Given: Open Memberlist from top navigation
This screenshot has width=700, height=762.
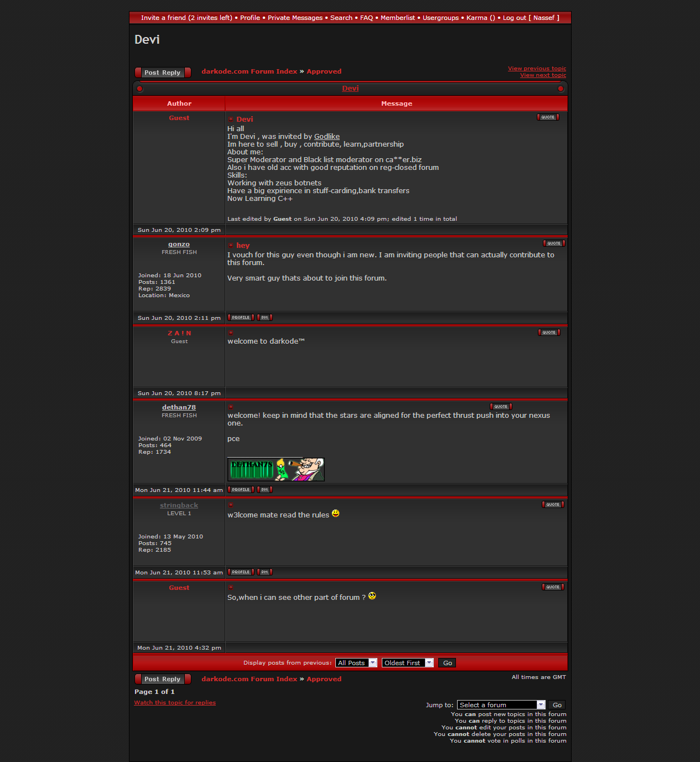Looking at the screenshot, I should click(397, 18).
